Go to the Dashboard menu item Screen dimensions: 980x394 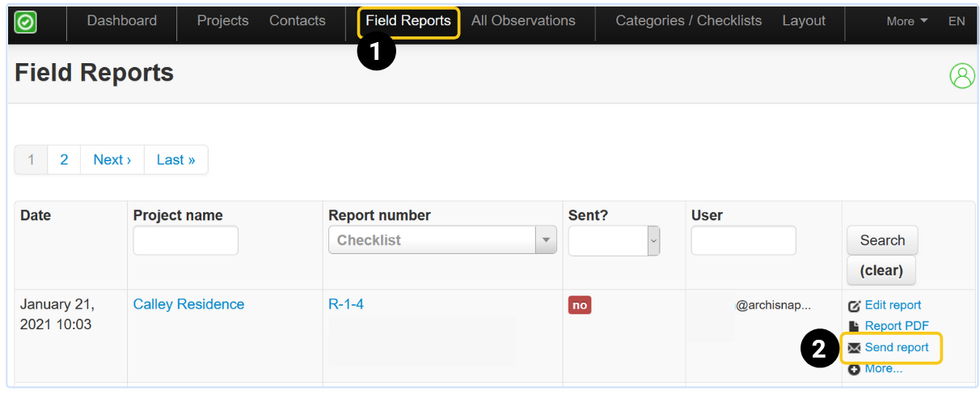tap(122, 21)
